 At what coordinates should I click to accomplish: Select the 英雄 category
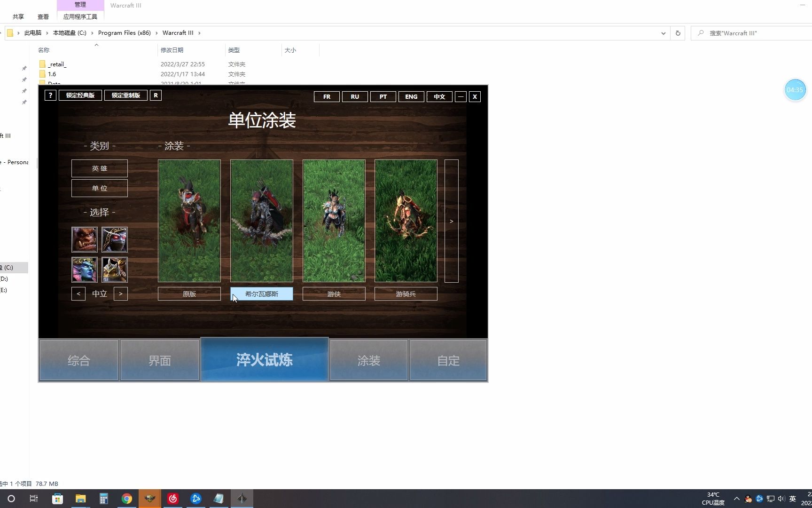(100, 168)
